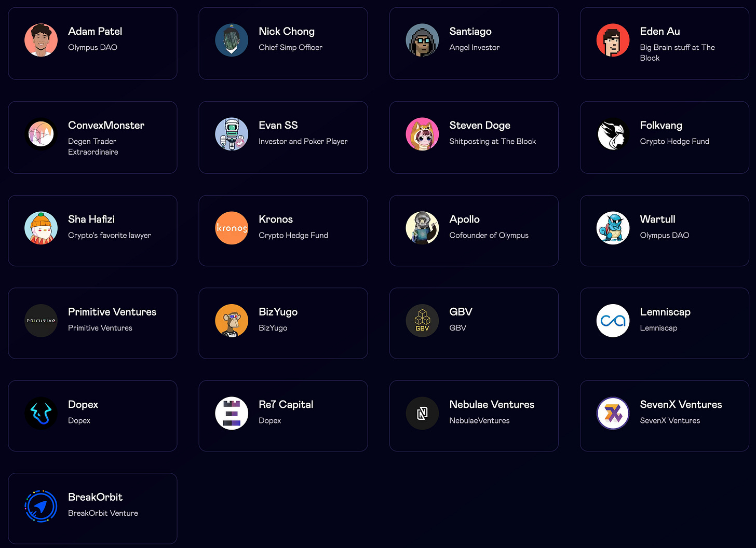The image size is (756, 548).
Task: Click the Kronos name heading
Action: click(276, 219)
